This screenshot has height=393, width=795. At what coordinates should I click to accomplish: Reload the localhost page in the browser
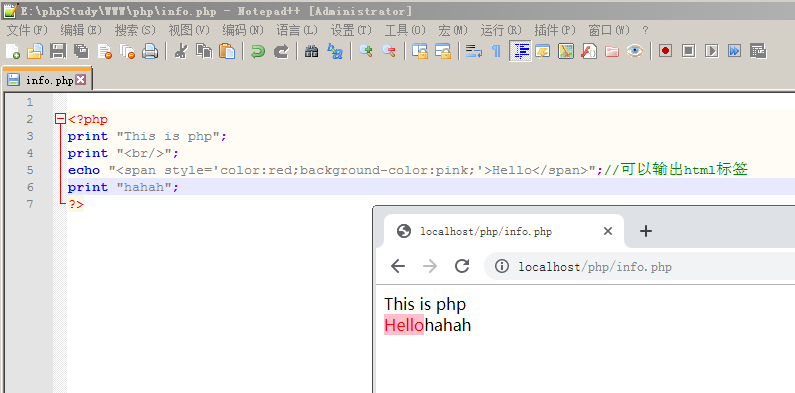[462, 266]
